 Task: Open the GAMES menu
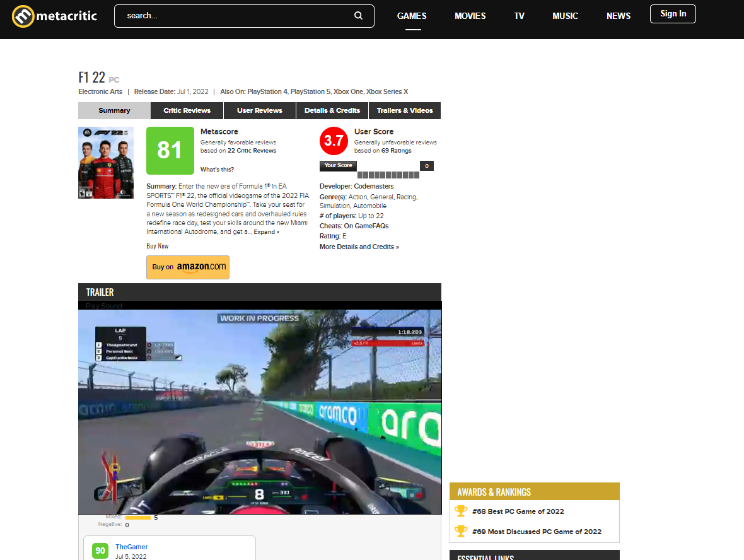(412, 16)
